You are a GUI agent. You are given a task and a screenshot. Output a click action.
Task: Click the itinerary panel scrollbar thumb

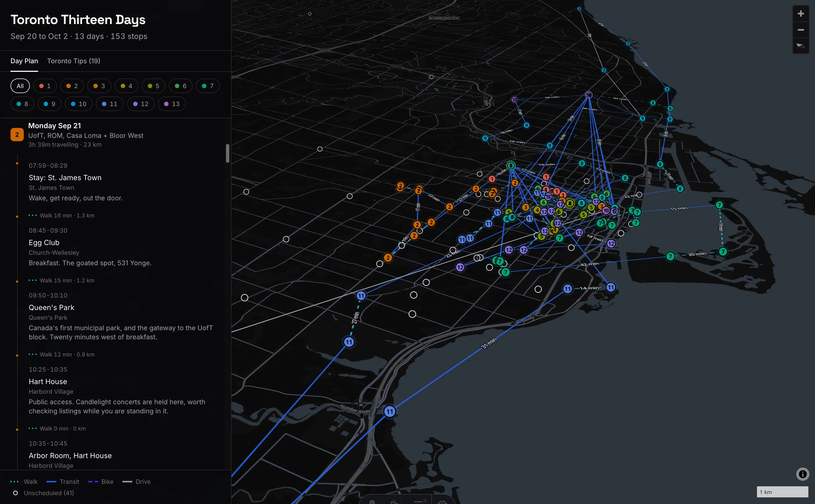(228, 153)
